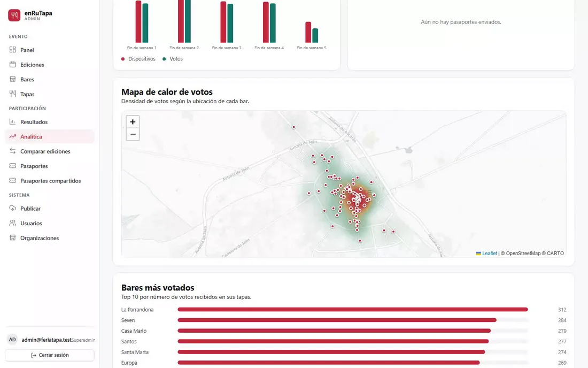Click the Fin de semana 1 bars
Screen dimensions: 588x368
tap(142, 21)
